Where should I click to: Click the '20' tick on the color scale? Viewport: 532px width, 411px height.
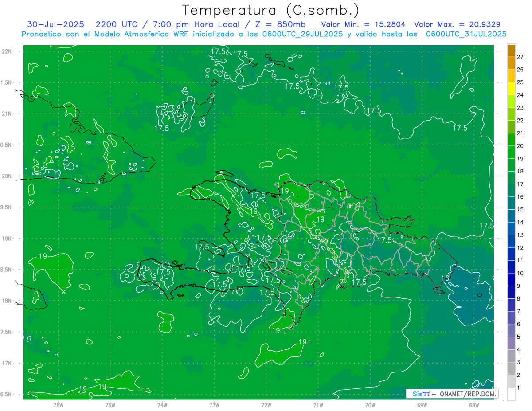520,146
